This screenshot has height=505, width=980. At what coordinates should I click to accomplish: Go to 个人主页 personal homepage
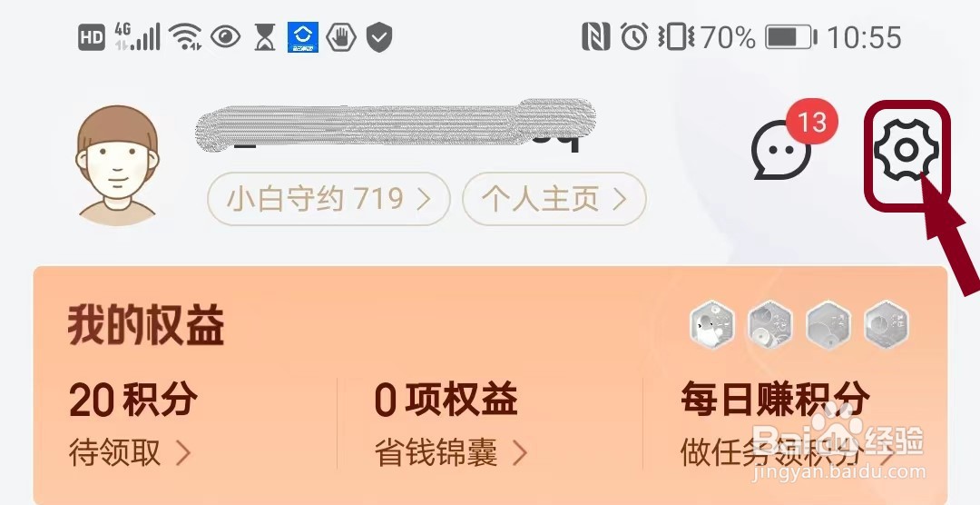point(554,199)
